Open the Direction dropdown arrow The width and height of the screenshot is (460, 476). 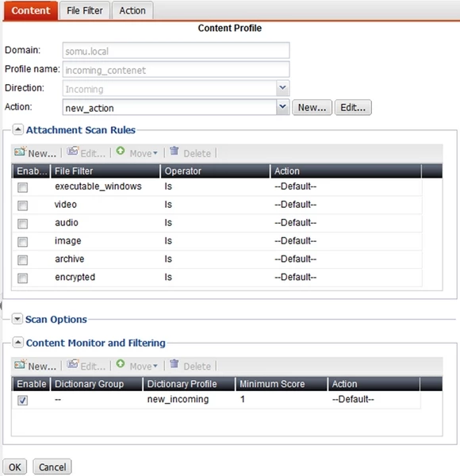click(x=282, y=88)
